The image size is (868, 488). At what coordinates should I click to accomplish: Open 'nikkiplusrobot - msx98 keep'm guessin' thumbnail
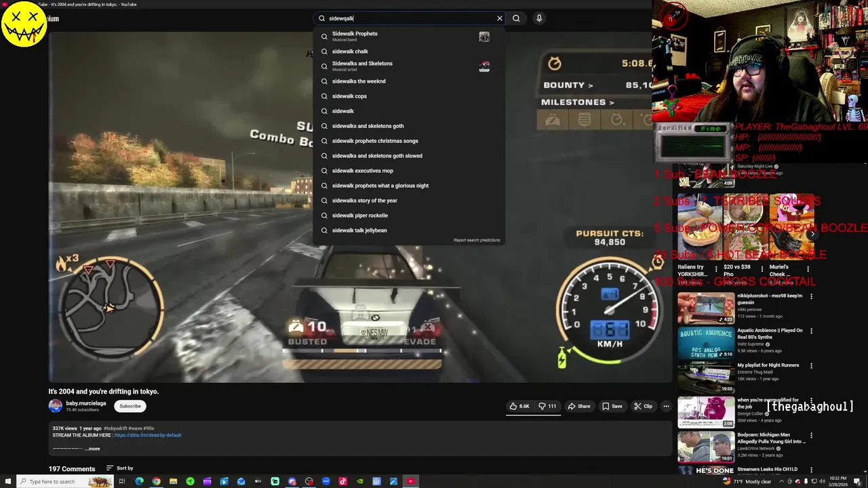coord(706,308)
